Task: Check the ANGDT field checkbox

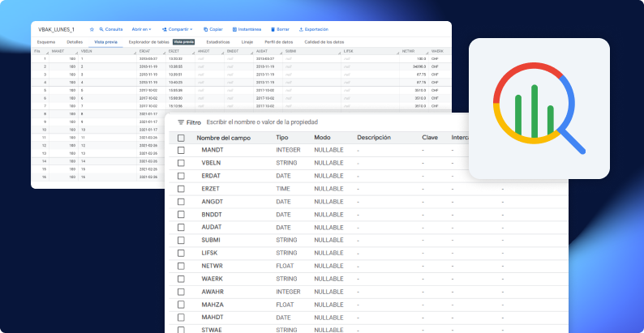Action: pyautogui.click(x=181, y=202)
